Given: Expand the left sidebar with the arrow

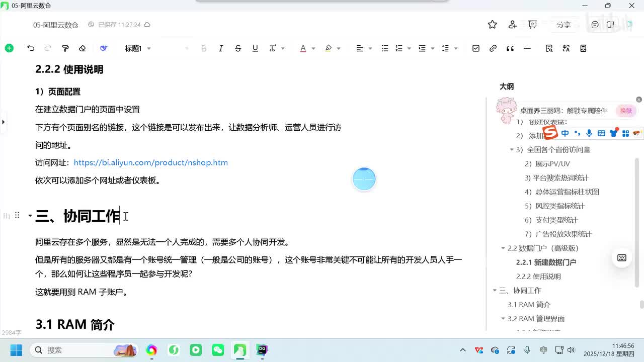Looking at the screenshot, I should pyautogui.click(x=4, y=122).
